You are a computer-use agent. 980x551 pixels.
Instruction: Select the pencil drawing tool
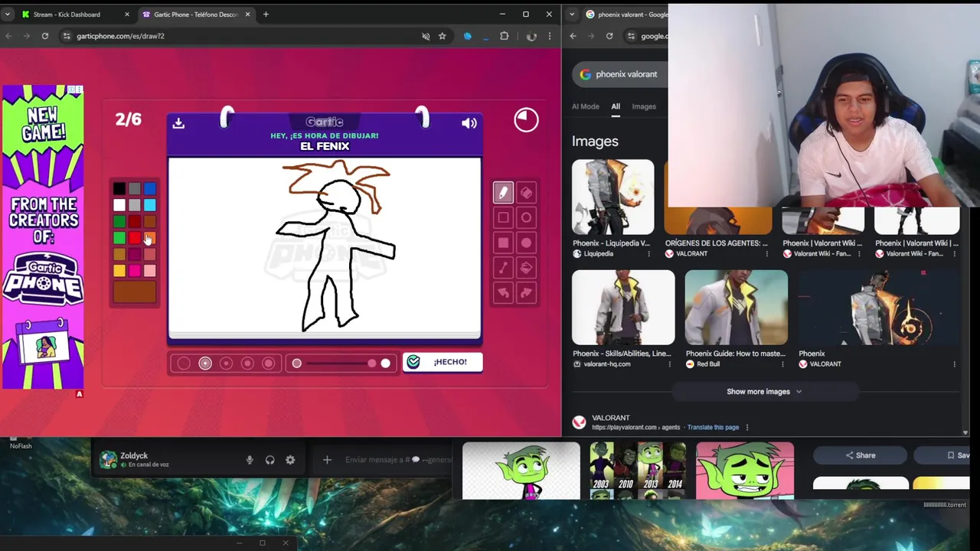503,193
